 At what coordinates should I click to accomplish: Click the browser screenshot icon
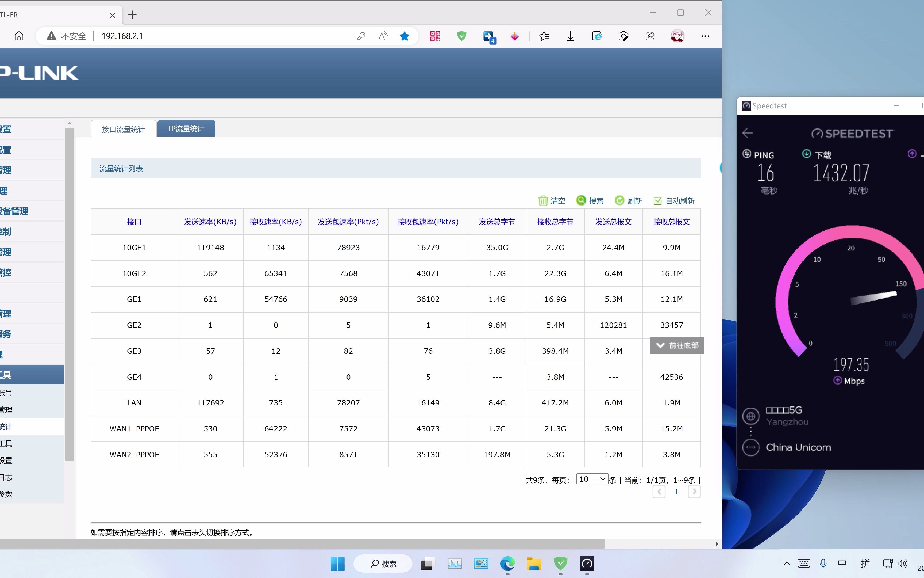pos(623,36)
